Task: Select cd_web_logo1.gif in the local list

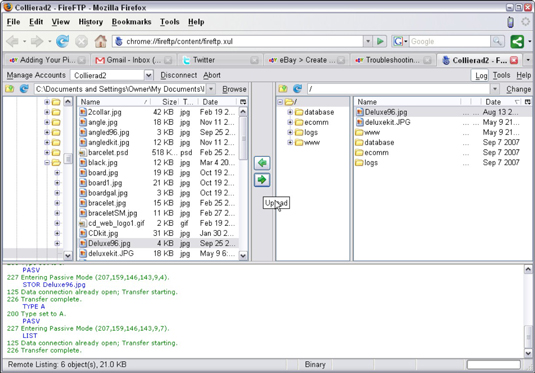Action: (158, 223)
